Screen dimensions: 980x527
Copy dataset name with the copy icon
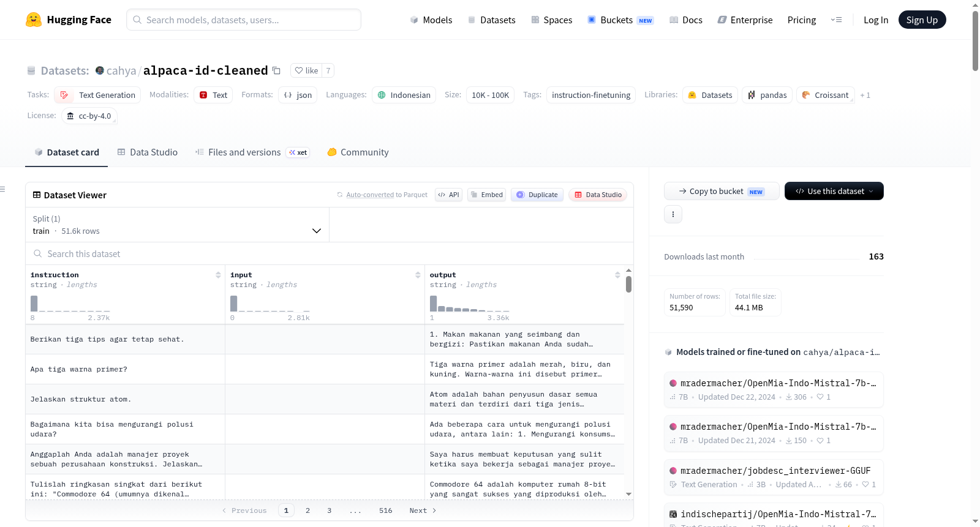tap(276, 70)
